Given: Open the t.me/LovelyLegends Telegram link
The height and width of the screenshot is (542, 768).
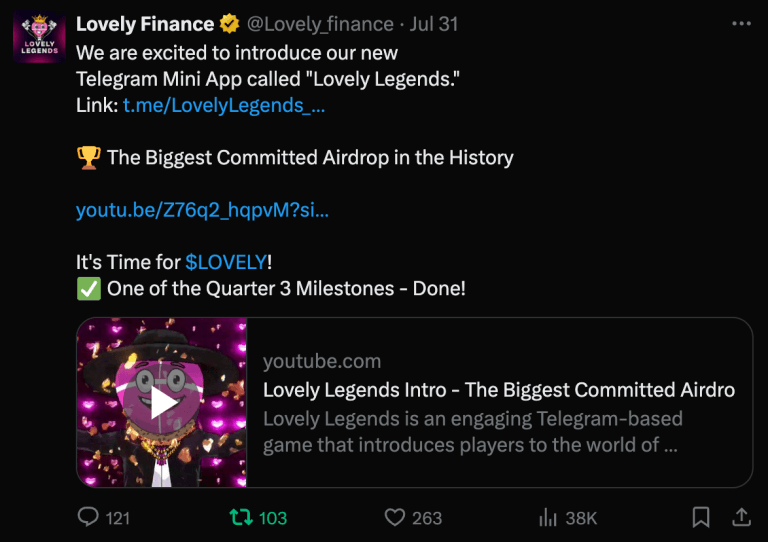Looking at the screenshot, I should click(224, 105).
